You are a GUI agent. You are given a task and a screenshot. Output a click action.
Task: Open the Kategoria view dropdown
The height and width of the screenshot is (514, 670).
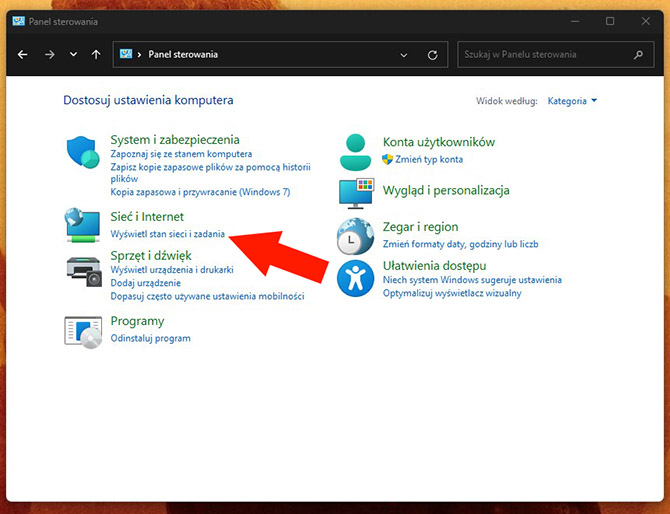point(572,101)
